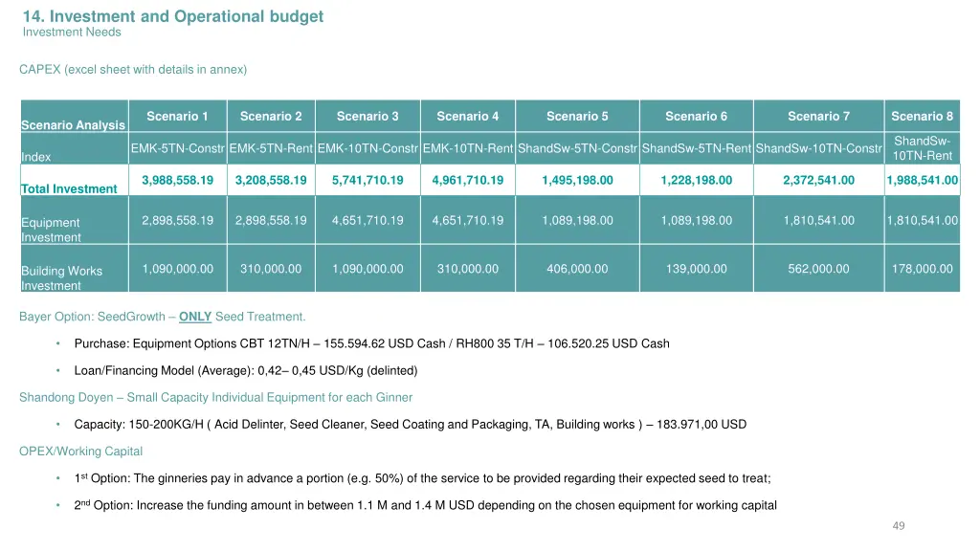Select total investment value 5,741,710.19
This screenshot has width=980, height=551.
tap(367, 181)
